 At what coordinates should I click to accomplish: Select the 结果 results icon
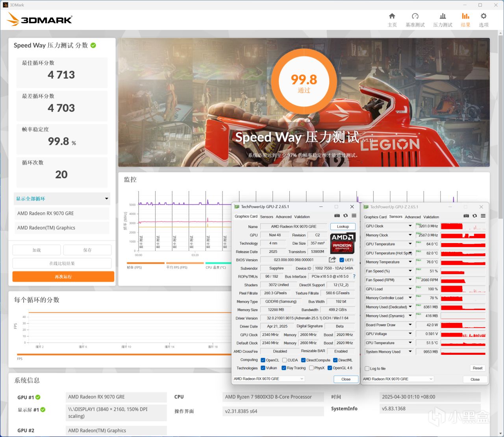[465, 16]
